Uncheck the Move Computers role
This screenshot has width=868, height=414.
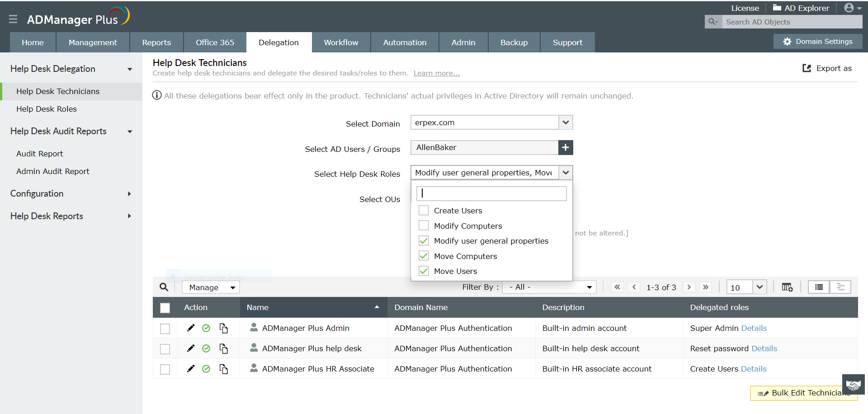[424, 256]
